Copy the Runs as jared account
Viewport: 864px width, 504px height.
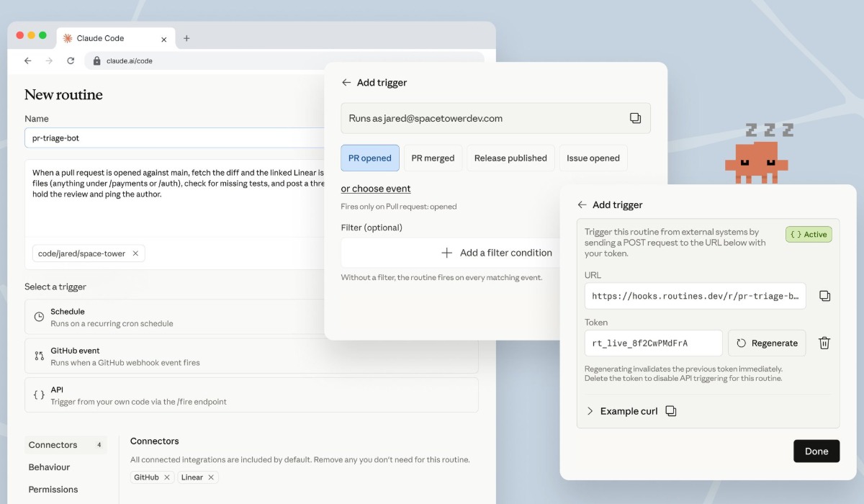(635, 118)
